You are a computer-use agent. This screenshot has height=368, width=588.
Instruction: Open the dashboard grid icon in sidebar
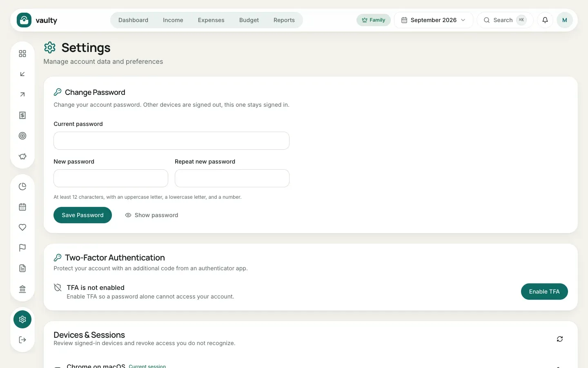pos(22,54)
